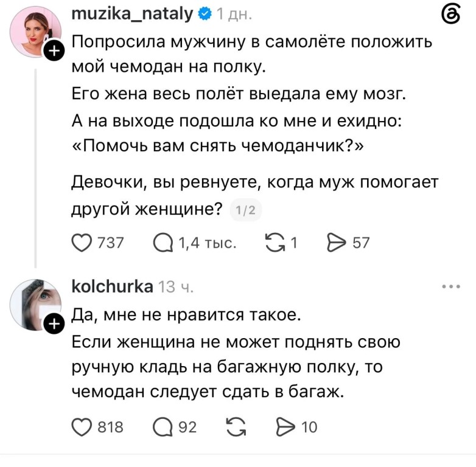
Task: Open comments on muzika_nataly's post
Action: 163,243
